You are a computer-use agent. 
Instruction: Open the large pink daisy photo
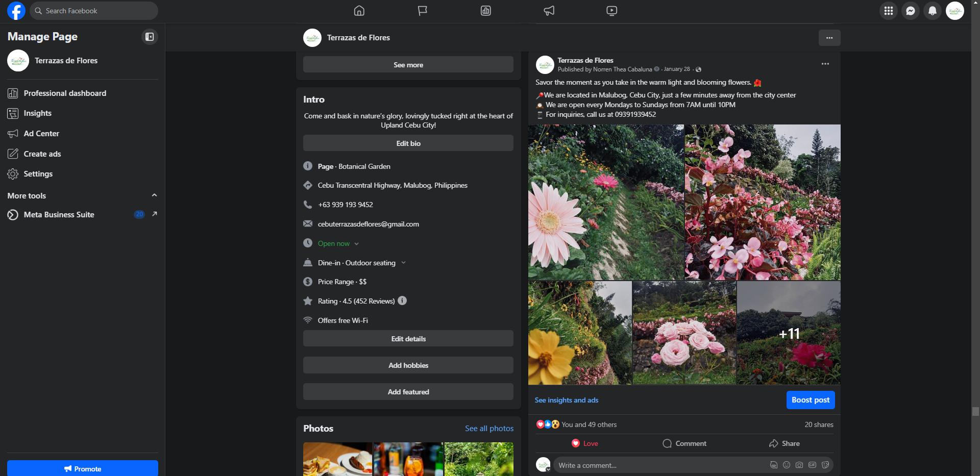[x=606, y=202]
